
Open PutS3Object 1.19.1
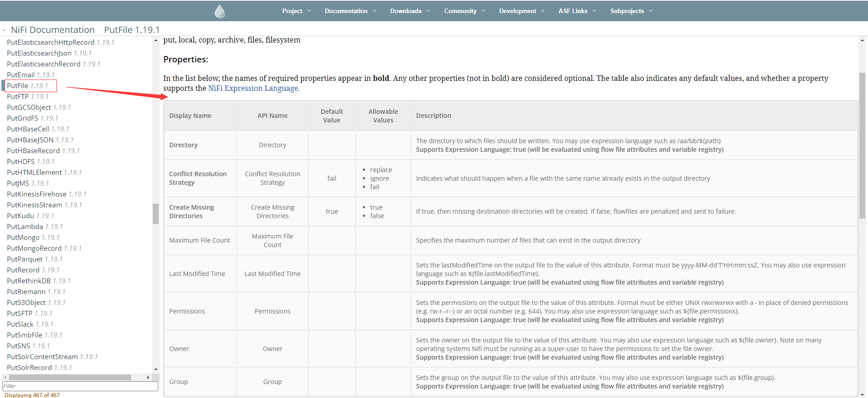click(x=36, y=303)
